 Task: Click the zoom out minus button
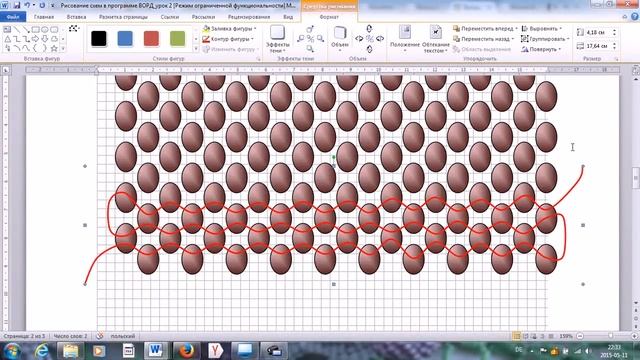pyautogui.click(x=580, y=336)
